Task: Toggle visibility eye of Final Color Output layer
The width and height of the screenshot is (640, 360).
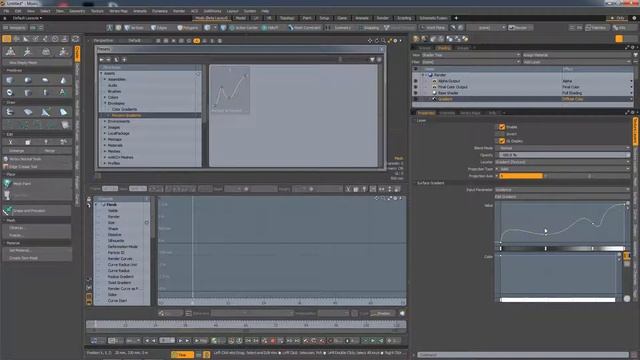Action: point(416,87)
